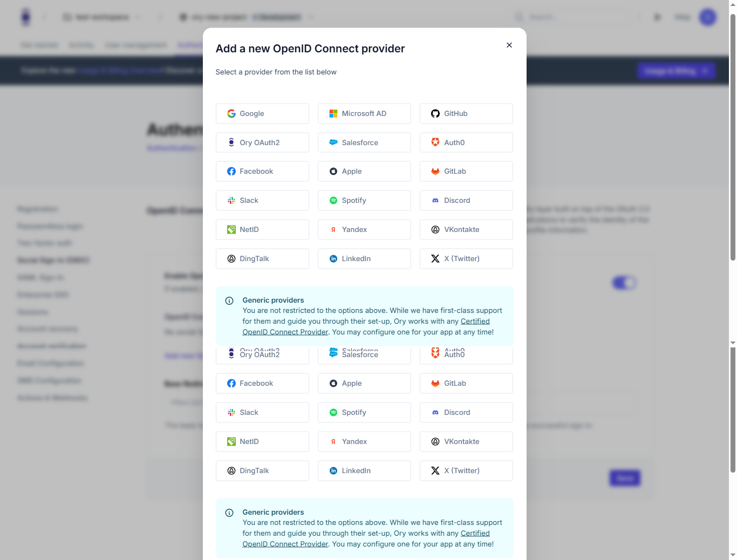Image resolution: width=737 pixels, height=560 pixels.
Task: Switch to the Authentication tab
Action: coord(190,45)
